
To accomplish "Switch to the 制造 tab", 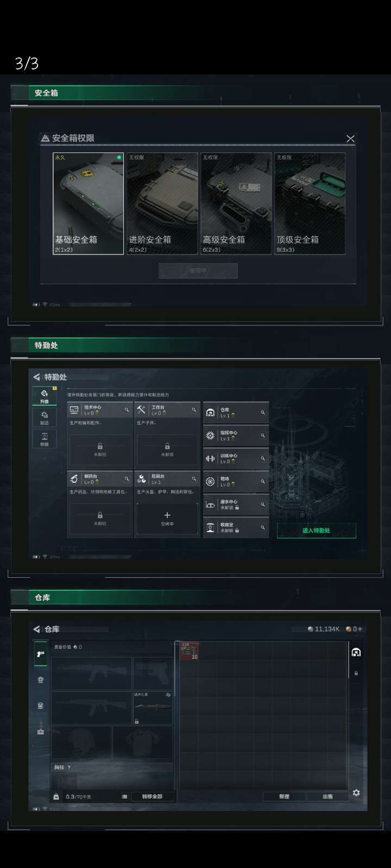I will 44,417.
